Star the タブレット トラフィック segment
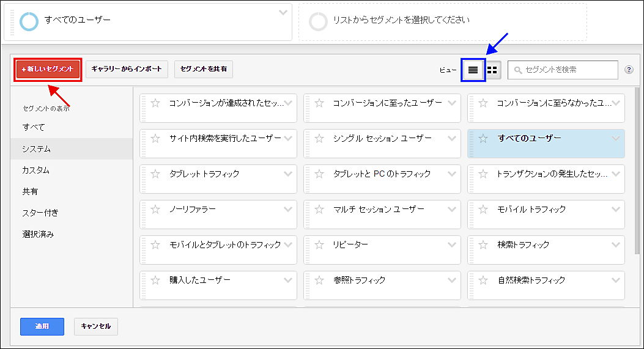This screenshot has width=644, height=349. (155, 174)
